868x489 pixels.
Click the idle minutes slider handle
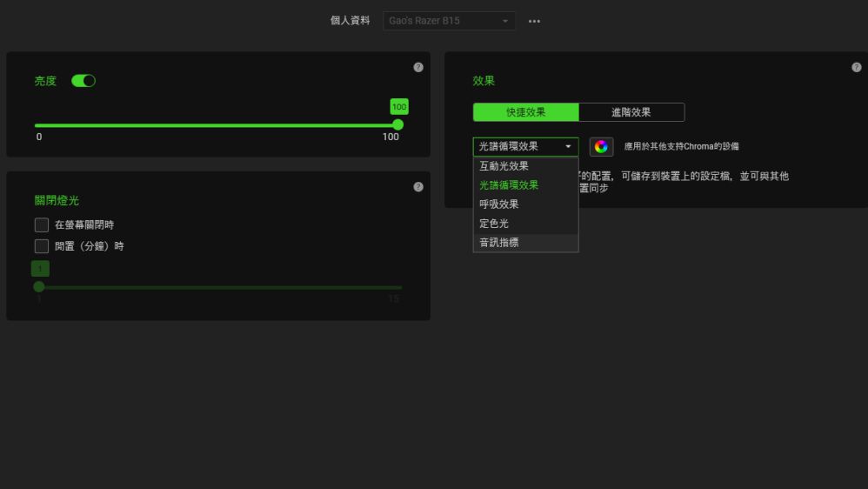39,286
